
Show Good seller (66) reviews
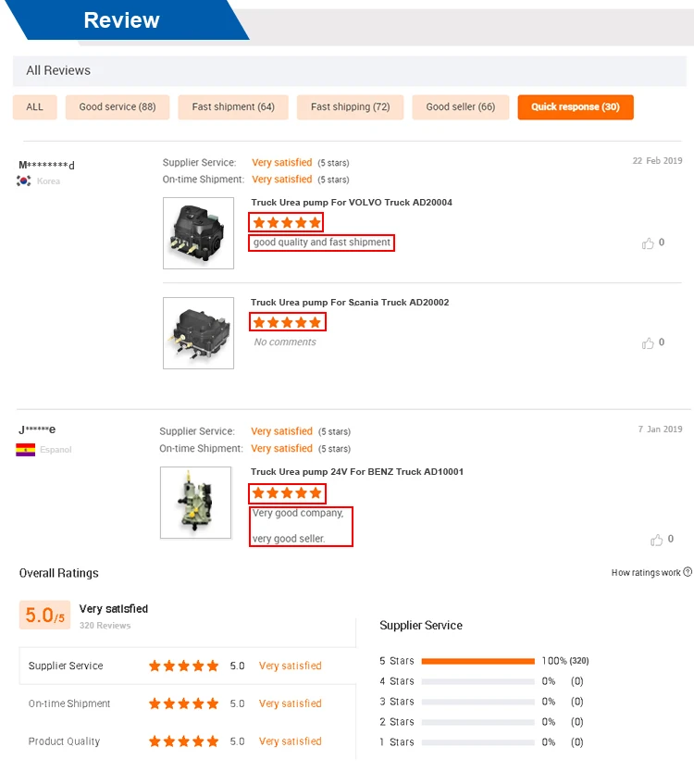tap(461, 107)
